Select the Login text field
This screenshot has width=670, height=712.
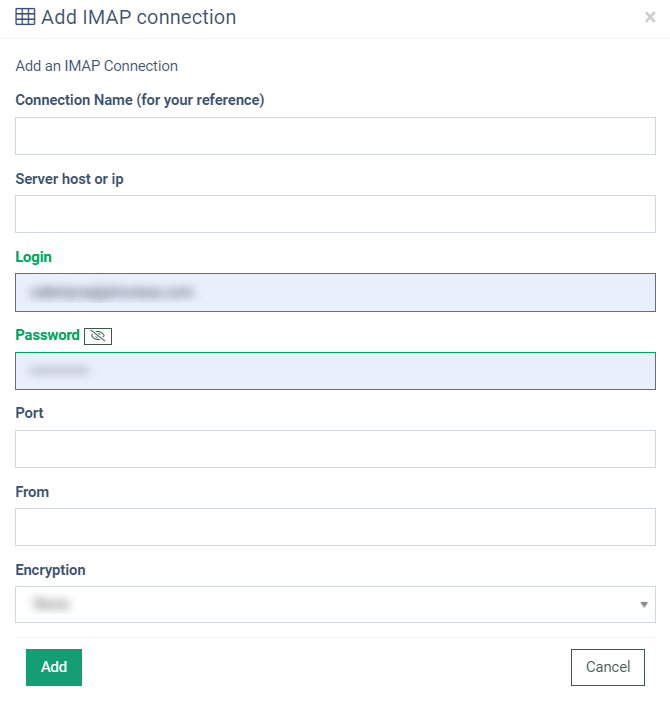coord(335,292)
